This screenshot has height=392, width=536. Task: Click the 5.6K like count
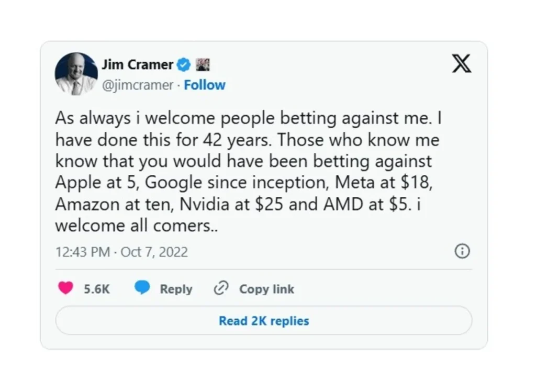coord(97,289)
